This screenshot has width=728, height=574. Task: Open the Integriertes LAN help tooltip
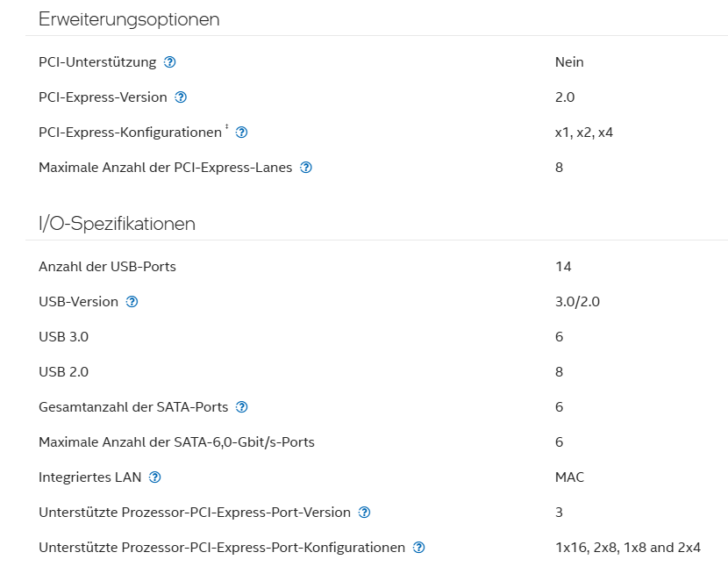tap(155, 477)
